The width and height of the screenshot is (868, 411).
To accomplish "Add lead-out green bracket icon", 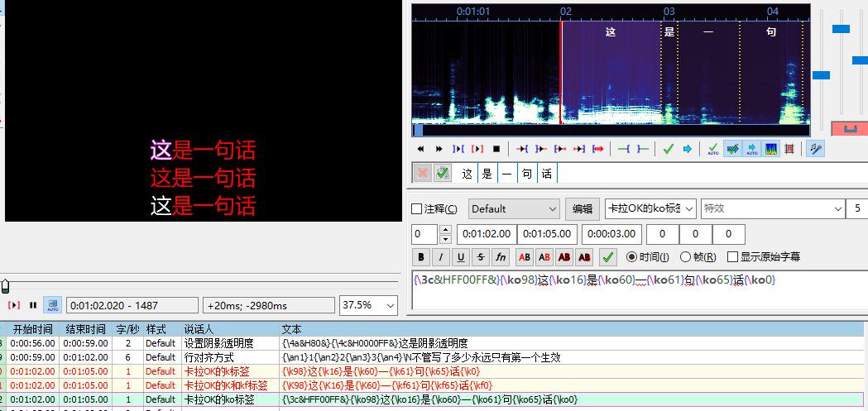I will coord(643,149).
